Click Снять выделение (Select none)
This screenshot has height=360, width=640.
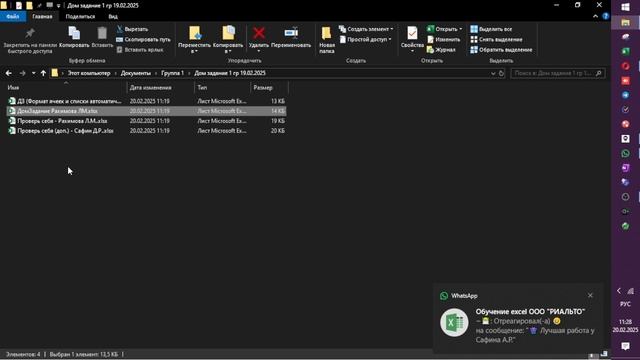point(496,40)
